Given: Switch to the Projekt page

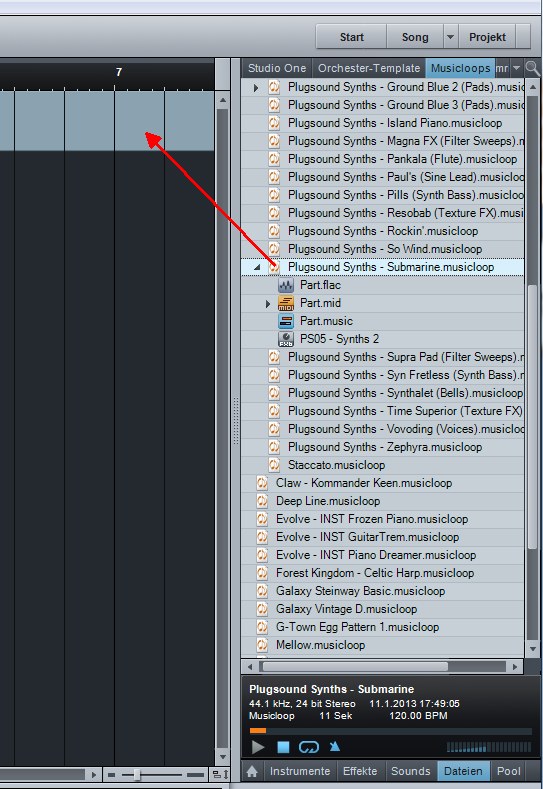Looking at the screenshot, I should click(x=487, y=37).
